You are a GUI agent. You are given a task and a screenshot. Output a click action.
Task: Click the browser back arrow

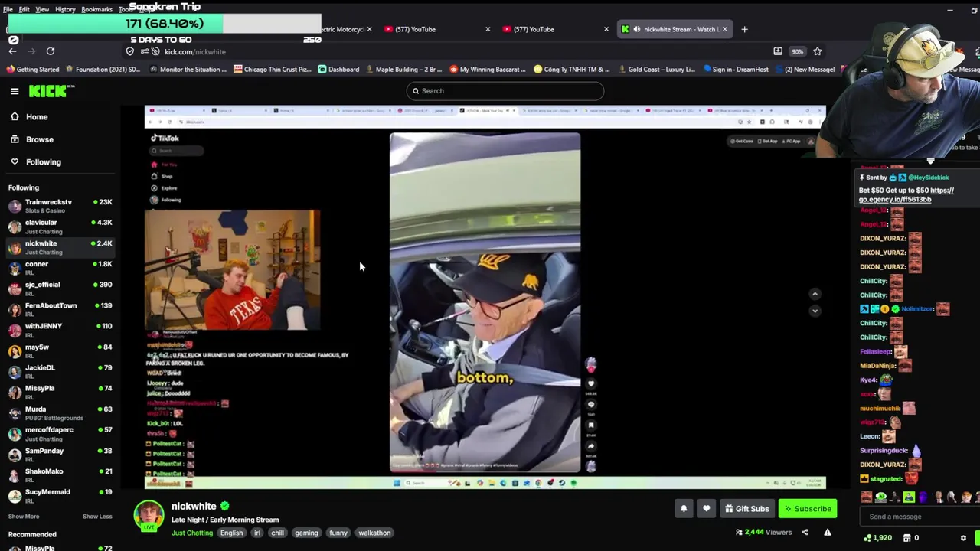click(x=12, y=51)
